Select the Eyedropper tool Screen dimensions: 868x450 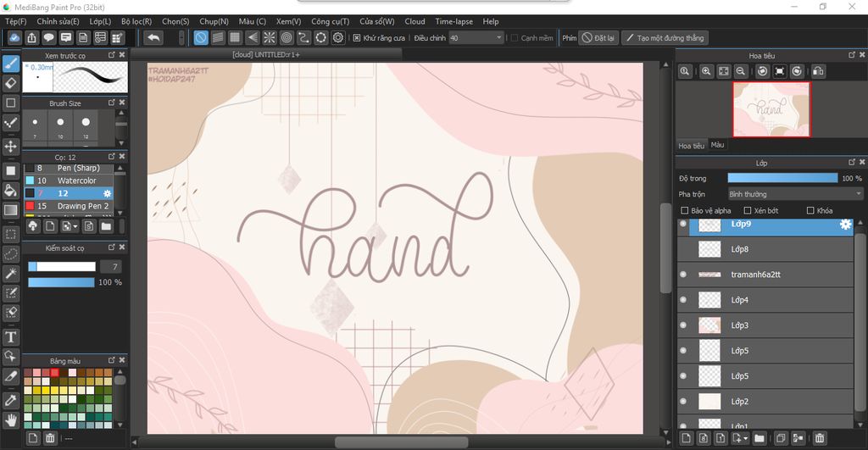pyautogui.click(x=10, y=400)
